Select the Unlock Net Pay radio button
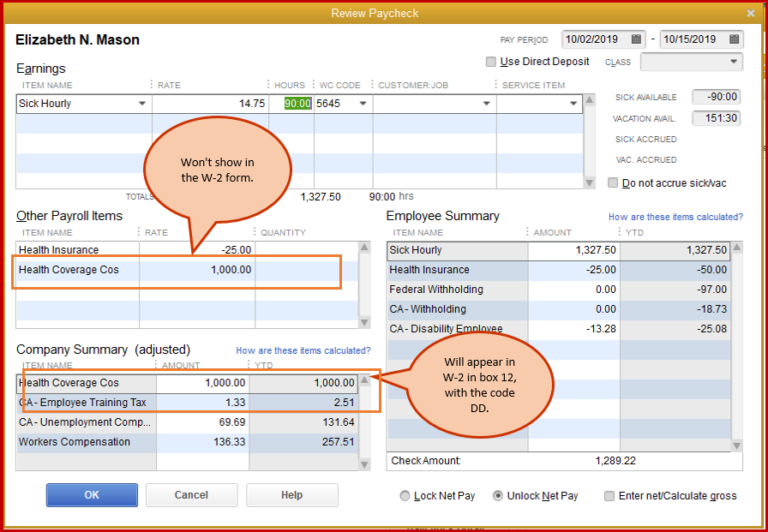The height and width of the screenshot is (532, 768). point(498,496)
